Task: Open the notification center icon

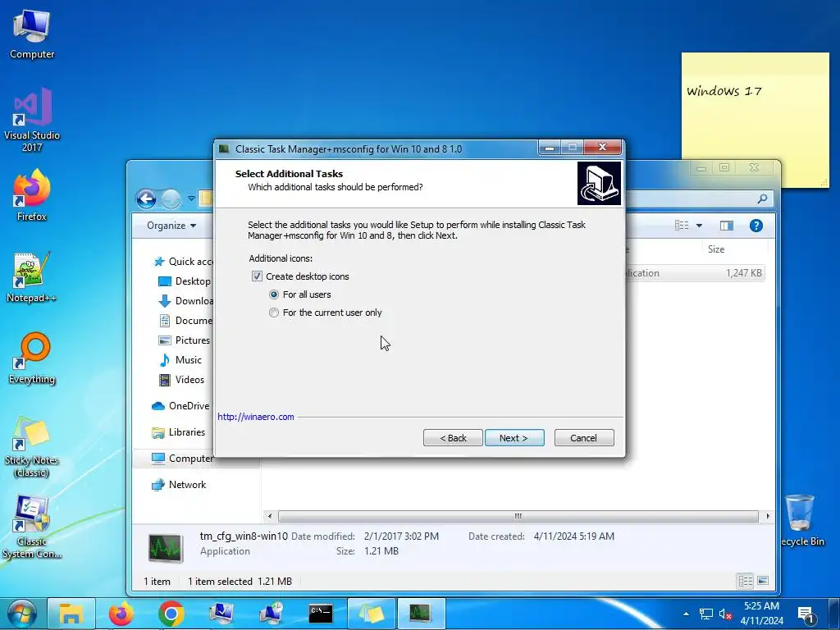Action: tap(806, 615)
